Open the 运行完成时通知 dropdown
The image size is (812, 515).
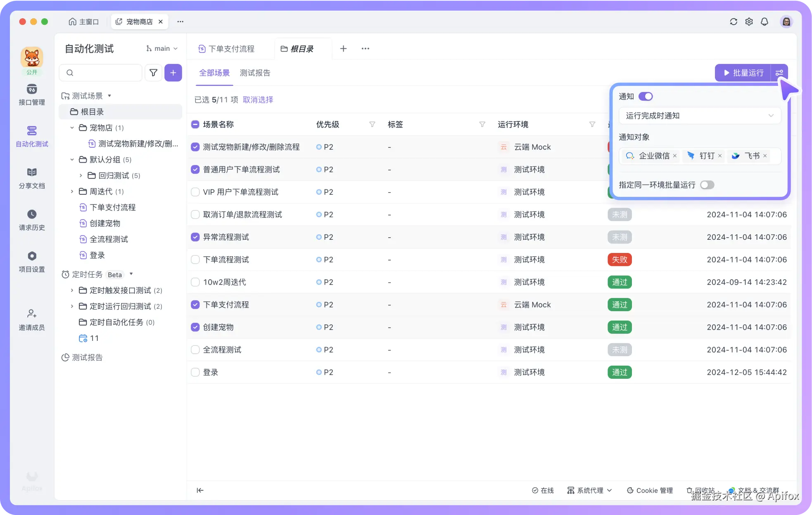pos(699,116)
